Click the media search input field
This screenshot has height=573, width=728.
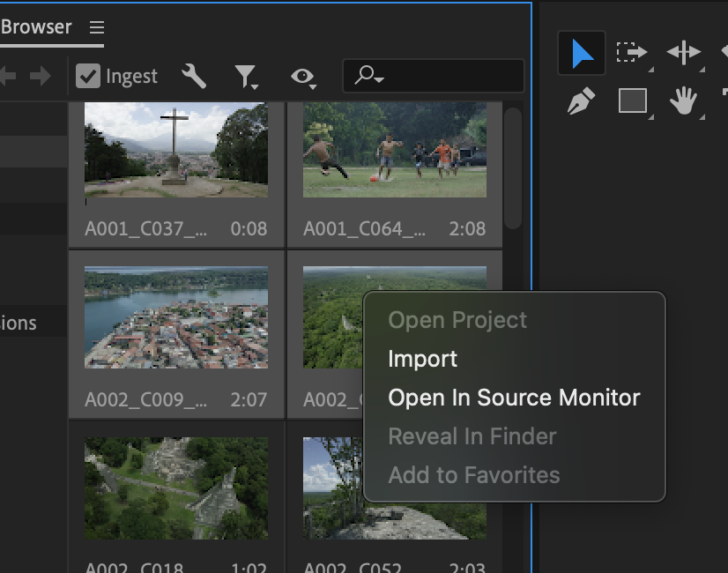click(449, 77)
